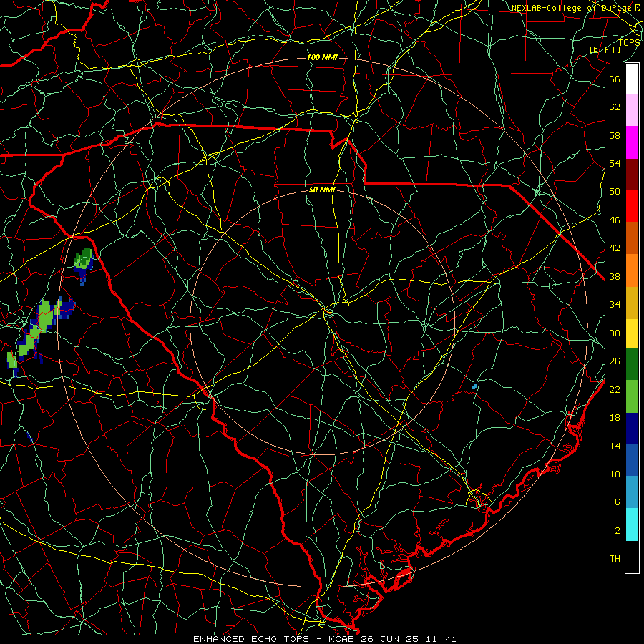Image resolution: width=644 pixels, height=644 pixels.
Task: Click the light pink 62 kft legend swatch
Action: coord(632,110)
